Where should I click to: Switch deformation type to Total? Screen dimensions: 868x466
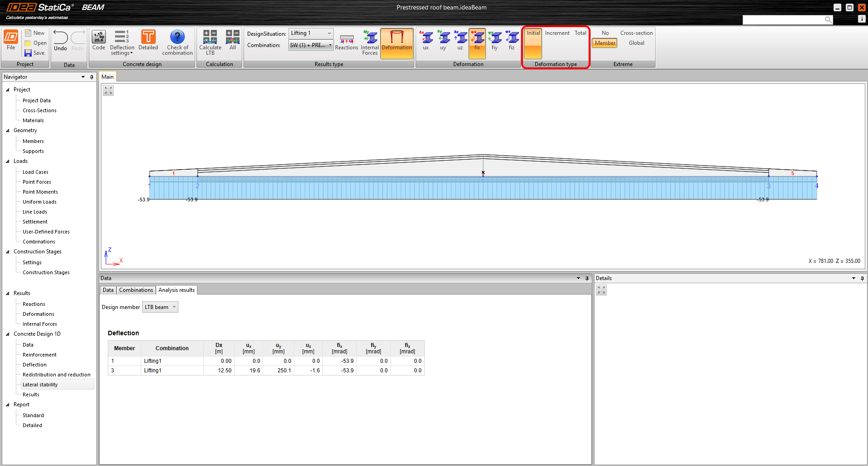(580, 33)
